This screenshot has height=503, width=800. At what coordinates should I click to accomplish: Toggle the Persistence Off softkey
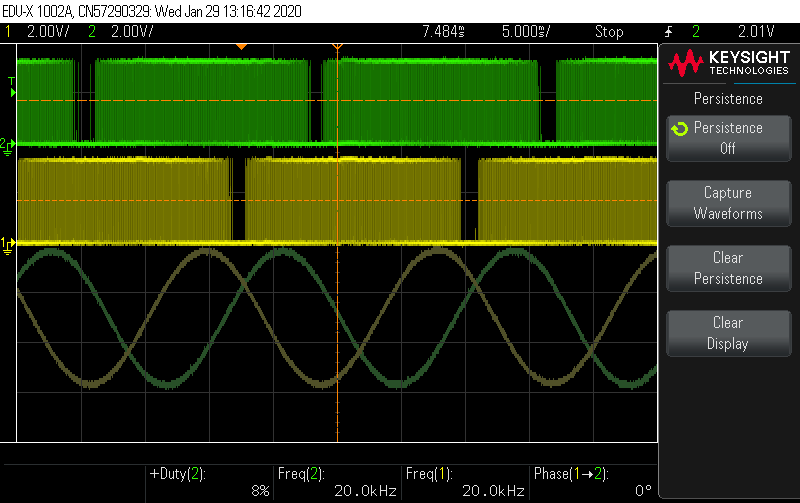729,138
